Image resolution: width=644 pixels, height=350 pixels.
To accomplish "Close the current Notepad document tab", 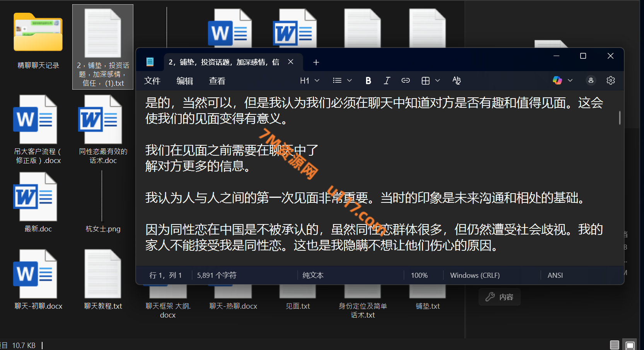I will click(291, 62).
